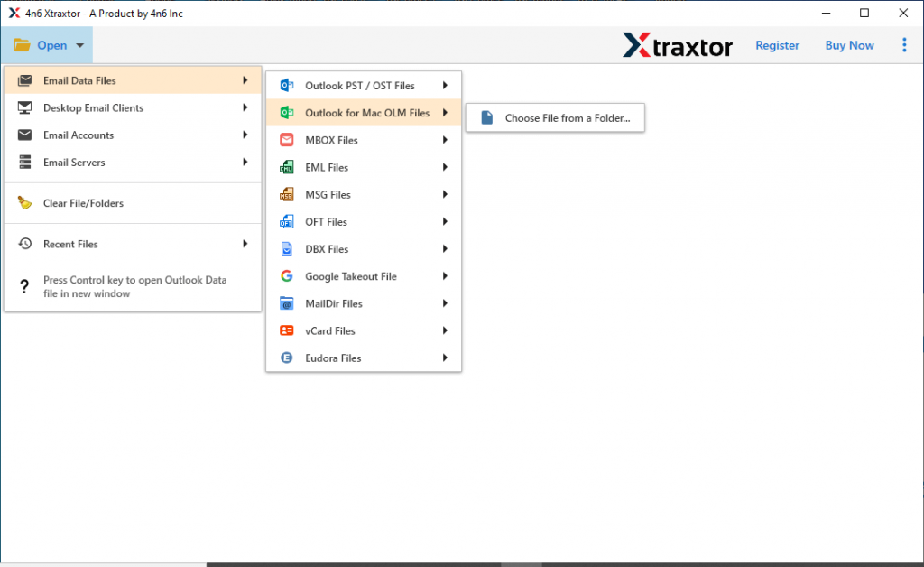The width and height of the screenshot is (924, 567).
Task: Click the MBOX Files envelope icon
Action: coord(289,140)
